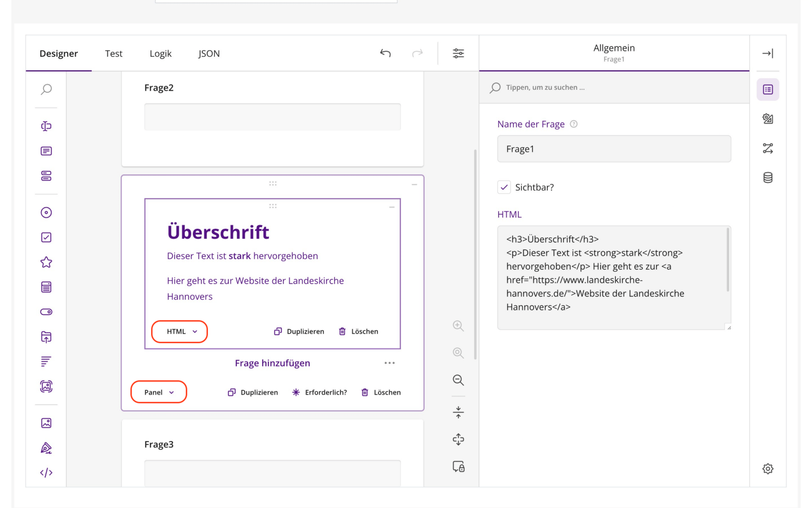Delete the panel with Löschen
The height and width of the screenshot is (508, 812).
[x=381, y=392]
